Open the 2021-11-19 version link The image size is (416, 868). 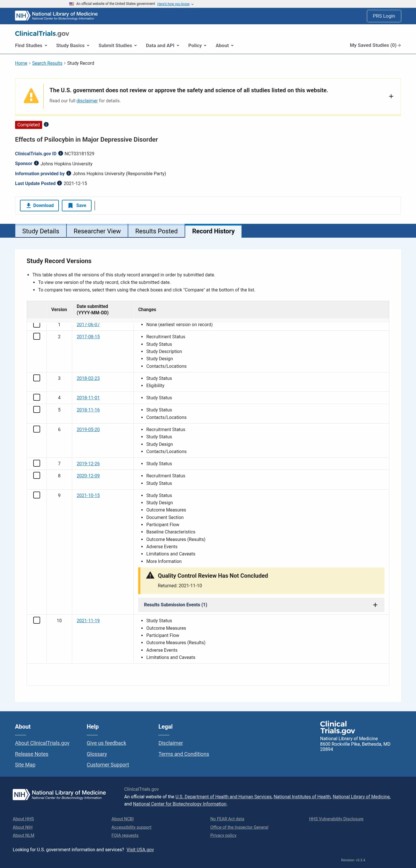(88, 620)
